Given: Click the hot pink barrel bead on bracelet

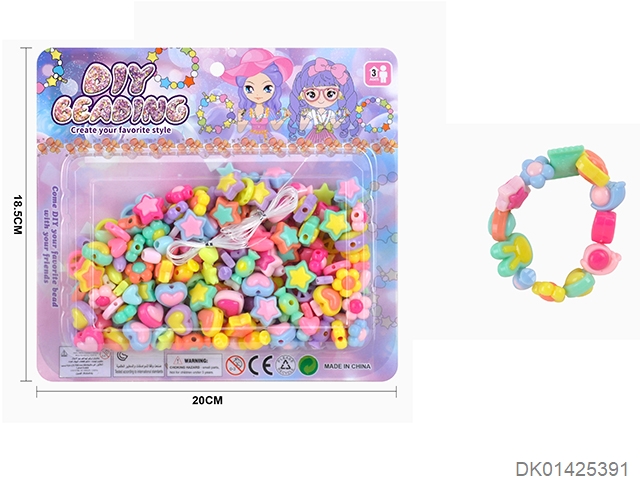Looking at the screenshot, I should click(x=604, y=225).
